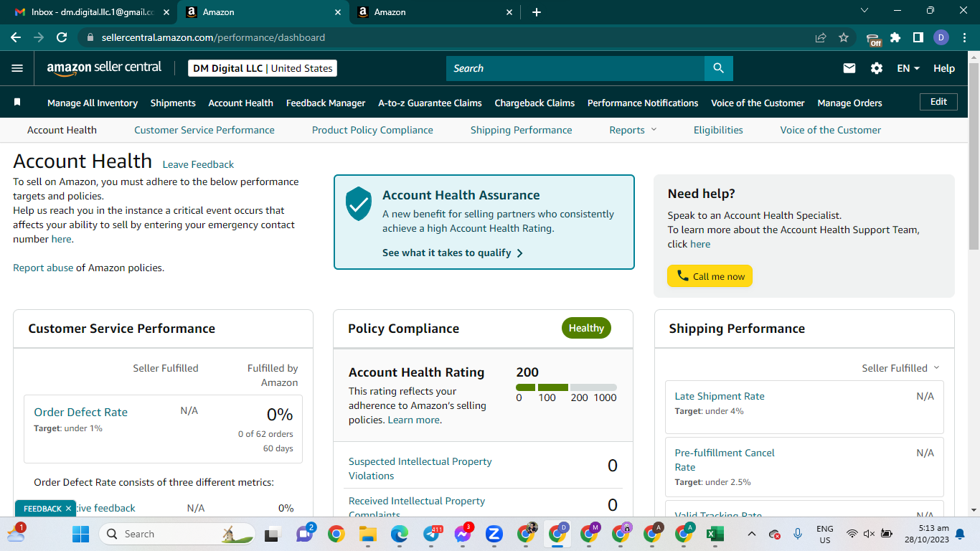
Task: Open the DM Digital LLC account switcher
Action: (263, 68)
